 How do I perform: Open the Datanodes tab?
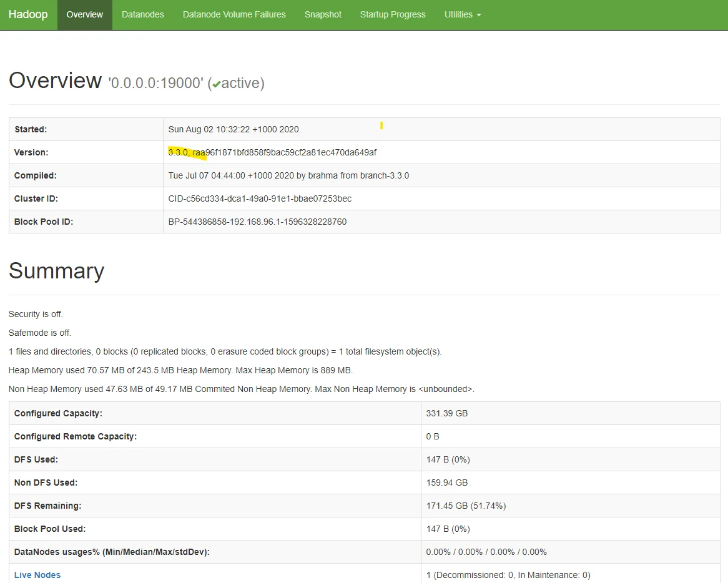click(142, 14)
